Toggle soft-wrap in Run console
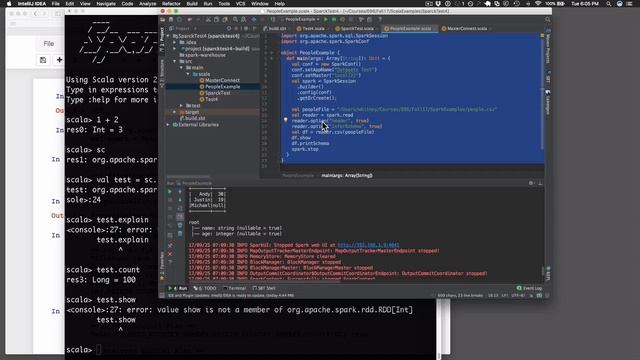Viewport: 640px width, 360px height. [x=180, y=208]
